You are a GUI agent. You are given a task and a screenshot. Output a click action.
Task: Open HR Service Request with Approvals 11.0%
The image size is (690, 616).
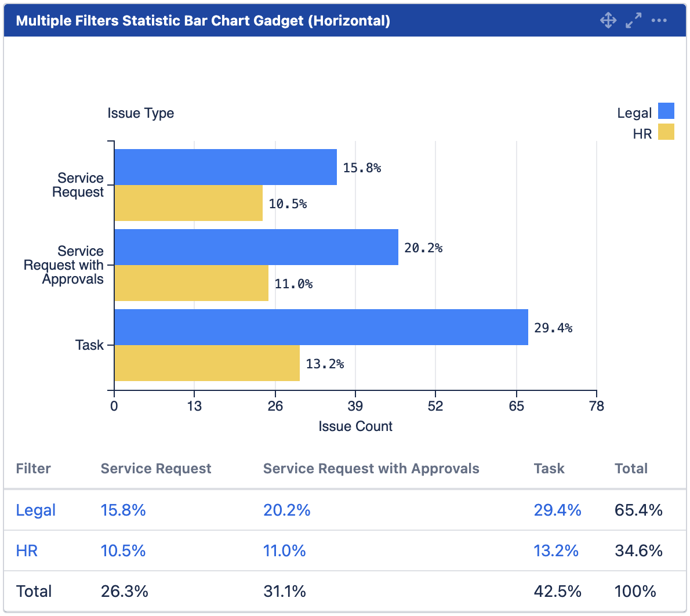284,551
